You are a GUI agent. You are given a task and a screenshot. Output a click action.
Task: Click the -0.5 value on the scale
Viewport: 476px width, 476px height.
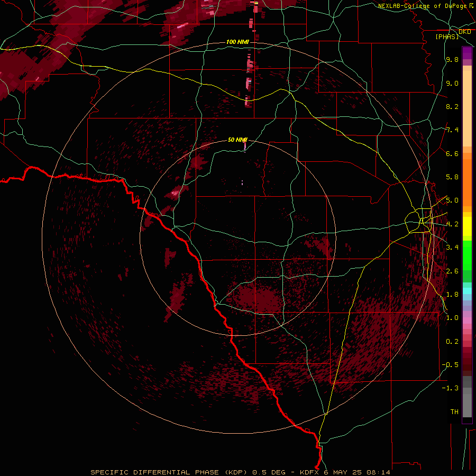point(450,365)
